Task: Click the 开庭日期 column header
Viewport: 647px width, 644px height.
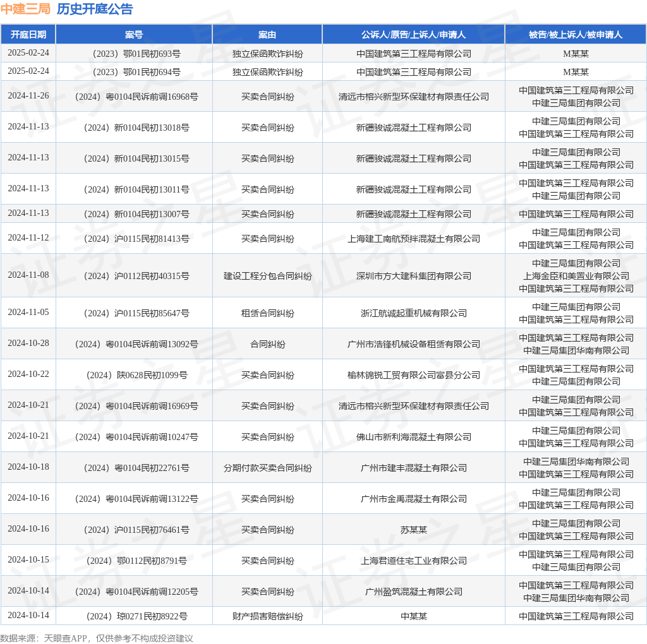Action: click(28, 35)
